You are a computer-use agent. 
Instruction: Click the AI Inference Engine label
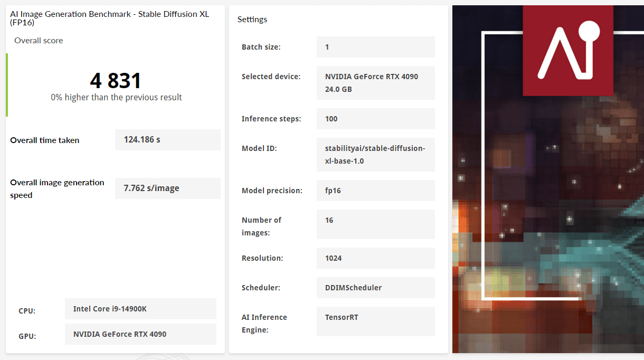(264, 324)
